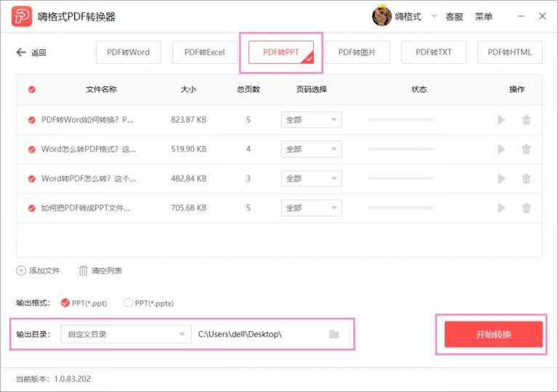Screen dimensions: 558x392
Task: Click the 状态 column header
Action: [418, 89]
